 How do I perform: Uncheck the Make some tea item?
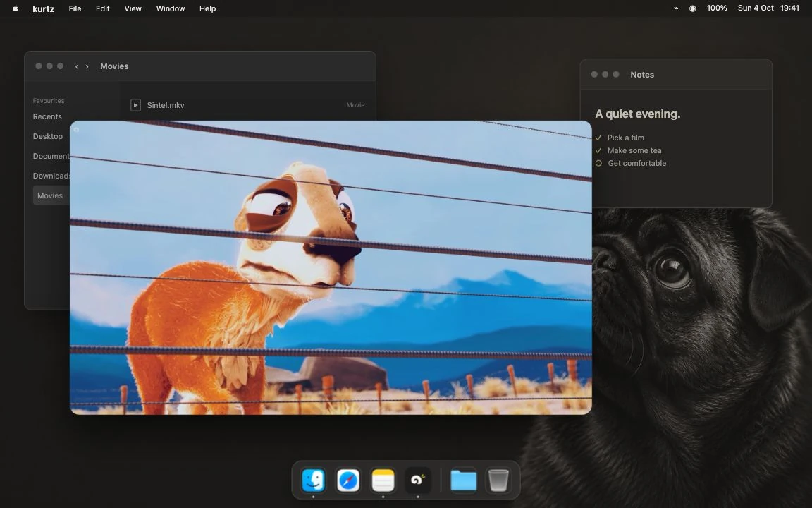point(598,150)
